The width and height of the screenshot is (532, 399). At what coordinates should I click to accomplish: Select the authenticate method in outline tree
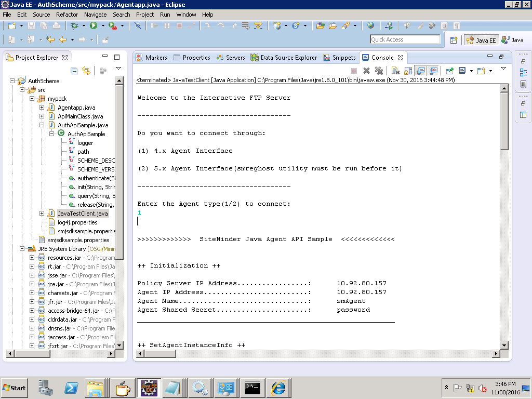[x=96, y=178]
